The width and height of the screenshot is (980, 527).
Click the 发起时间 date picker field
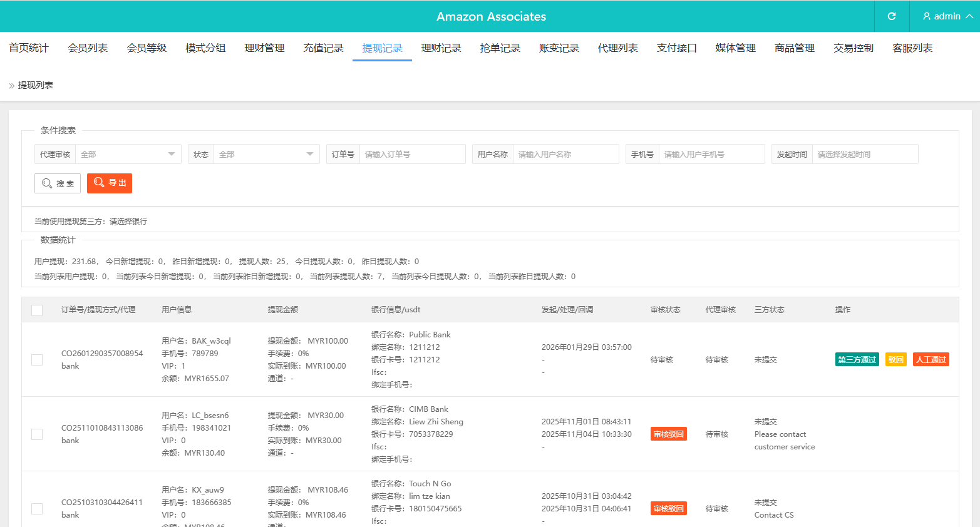pos(865,154)
